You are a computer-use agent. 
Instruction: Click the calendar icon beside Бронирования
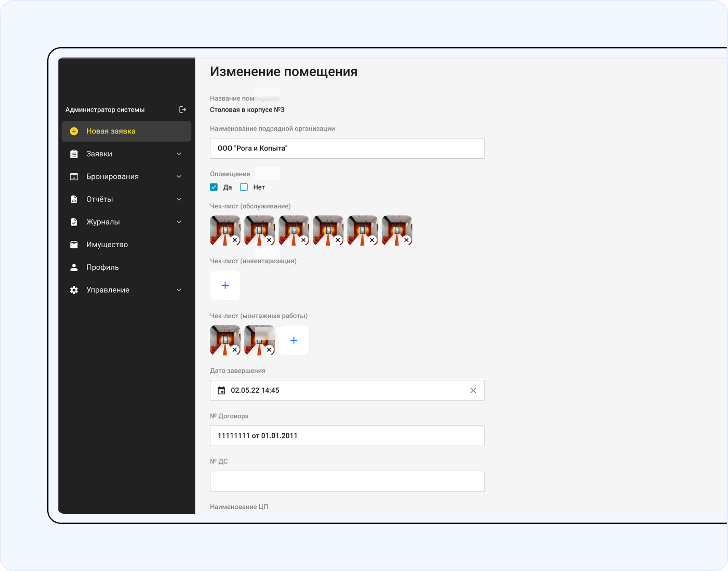click(74, 177)
